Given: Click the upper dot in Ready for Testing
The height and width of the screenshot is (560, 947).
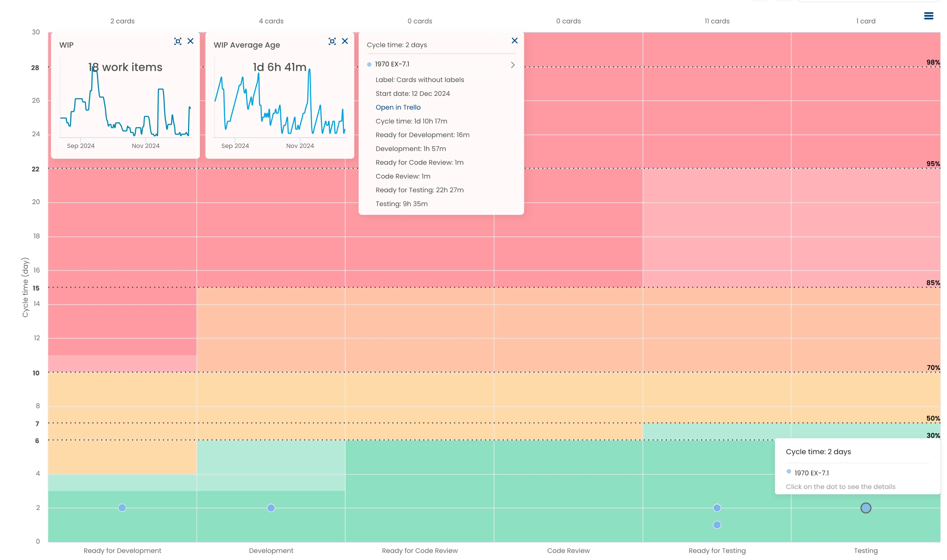Looking at the screenshot, I should pos(717,508).
